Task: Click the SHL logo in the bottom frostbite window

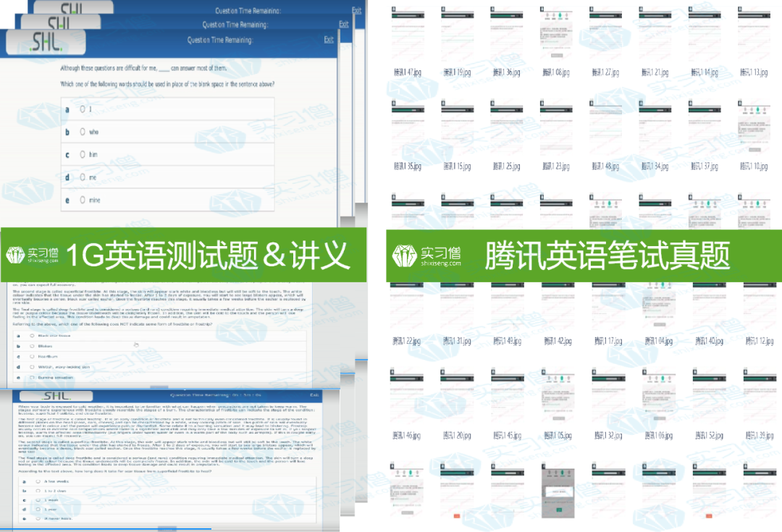Action: 57,396
